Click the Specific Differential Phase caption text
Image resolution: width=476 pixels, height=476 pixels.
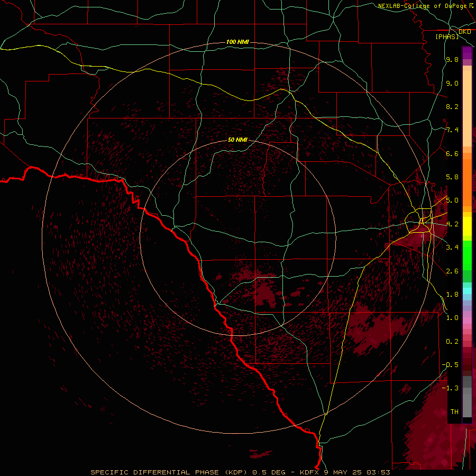point(240,472)
